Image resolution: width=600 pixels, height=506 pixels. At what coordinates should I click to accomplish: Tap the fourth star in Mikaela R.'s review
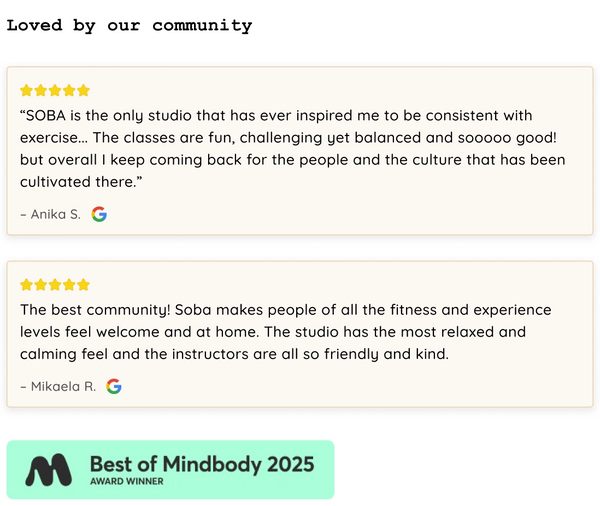pyautogui.click(x=69, y=284)
